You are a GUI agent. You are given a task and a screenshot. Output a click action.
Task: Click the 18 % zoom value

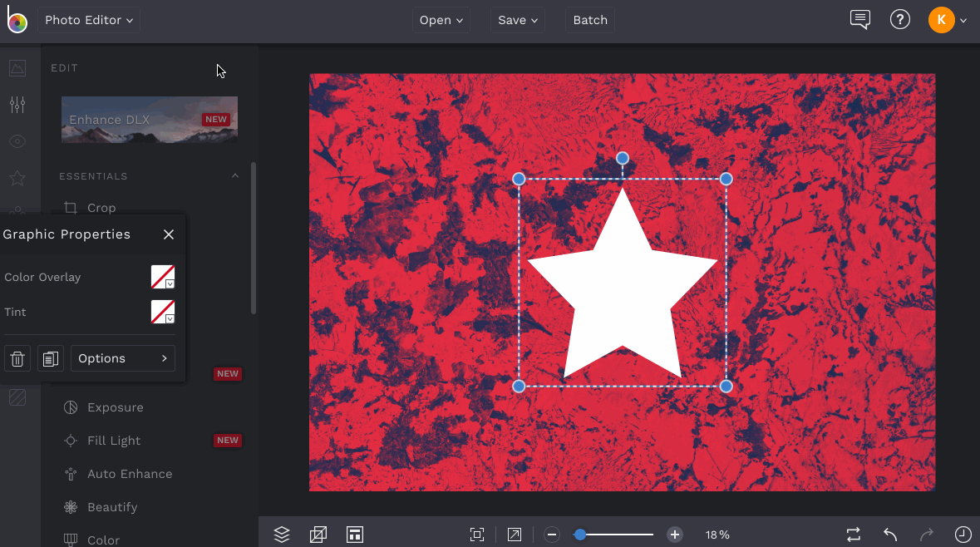(717, 535)
